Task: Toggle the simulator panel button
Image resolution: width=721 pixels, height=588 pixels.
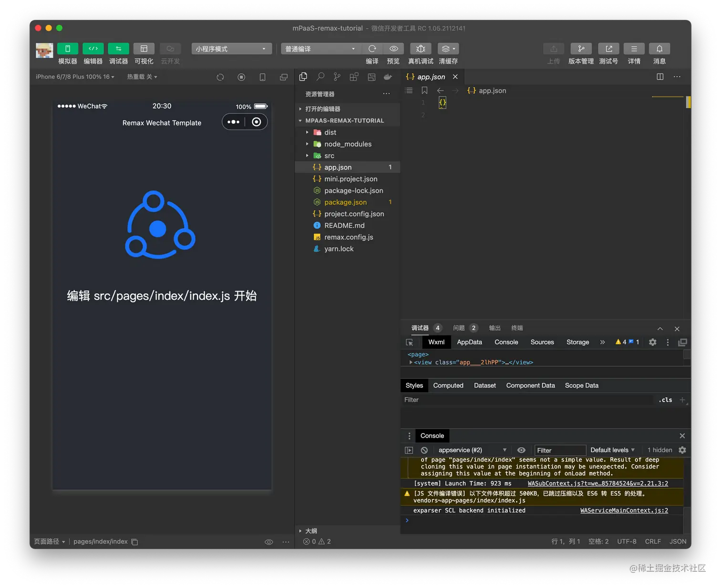Action: click(x=68, y=49)
